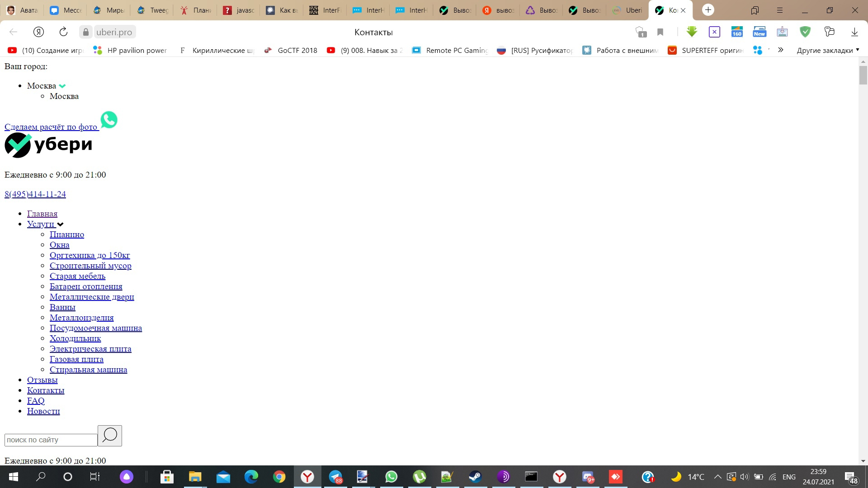This screenshot has width=868, height=488.
Task: Open the Отзывы page link
Action: tap(42, 380)
